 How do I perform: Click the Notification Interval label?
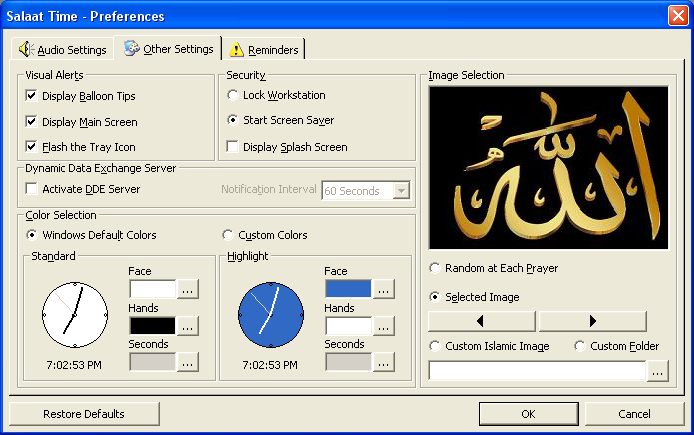269,189
